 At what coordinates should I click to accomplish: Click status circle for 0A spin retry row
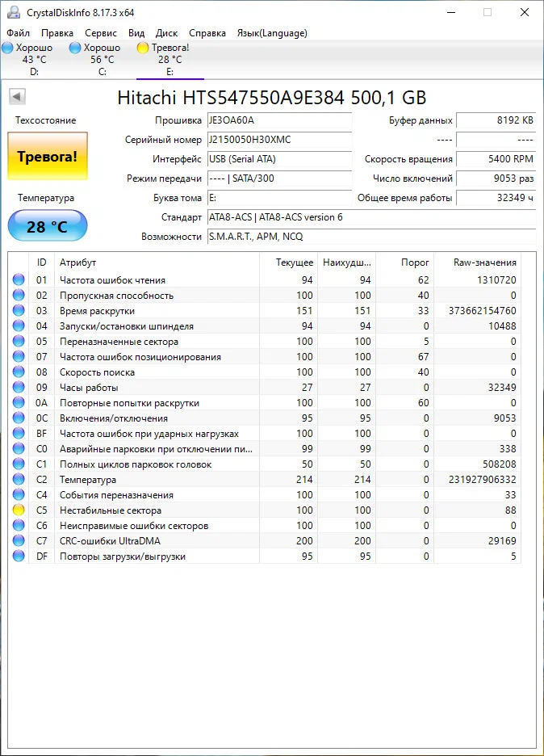coord(19,402)
